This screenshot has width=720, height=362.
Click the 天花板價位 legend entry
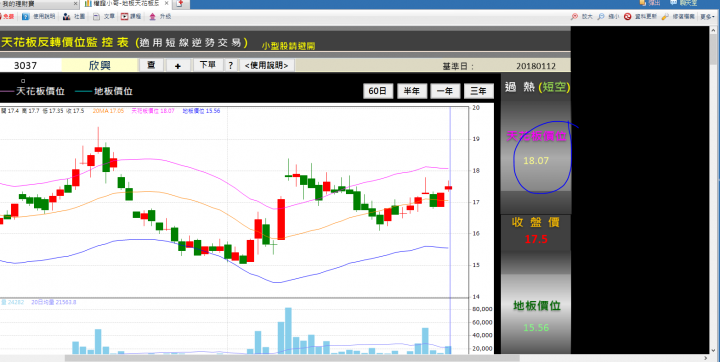(32, 91)
